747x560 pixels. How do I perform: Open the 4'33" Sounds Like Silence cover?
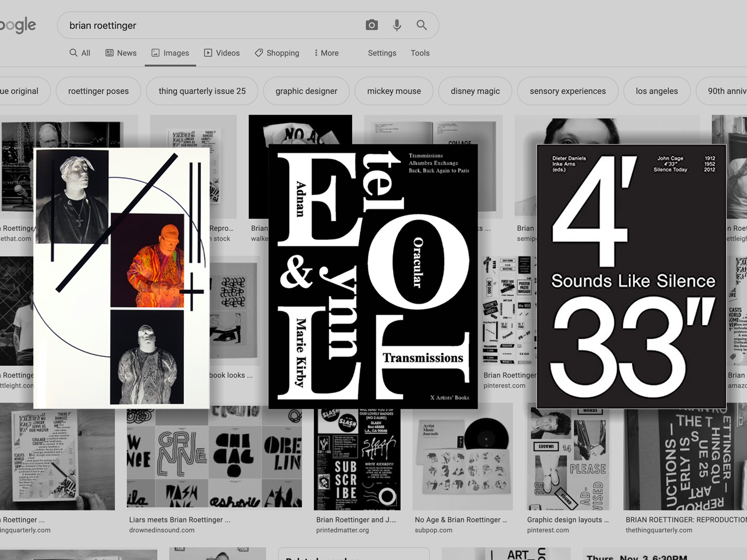631,276
